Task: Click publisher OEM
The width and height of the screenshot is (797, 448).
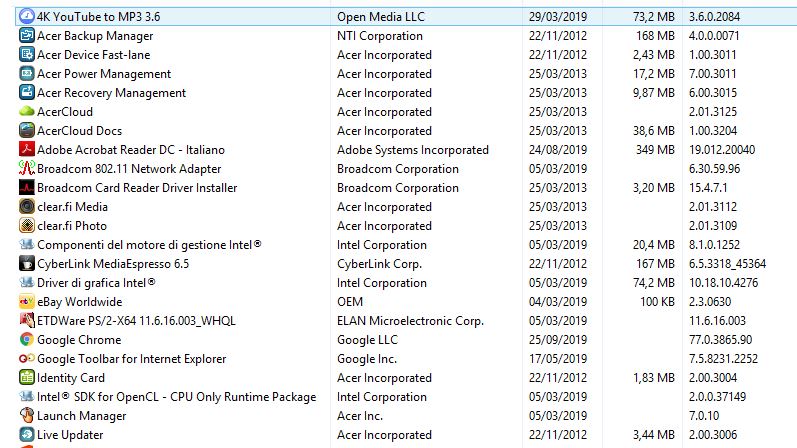Action: click(x=350, y=302)
